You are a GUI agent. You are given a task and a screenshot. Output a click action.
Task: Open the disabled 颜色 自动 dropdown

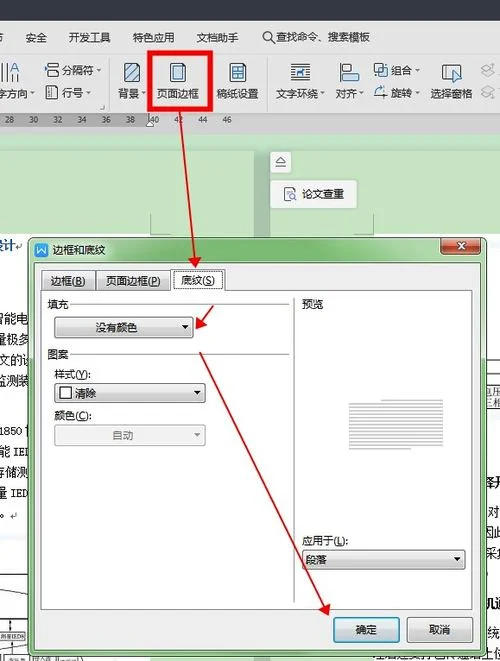pyautogui.click(x=130, y=435)
